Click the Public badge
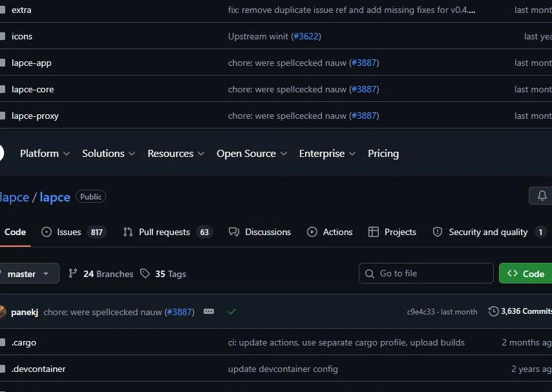552x392 pixels. point(91,197)
